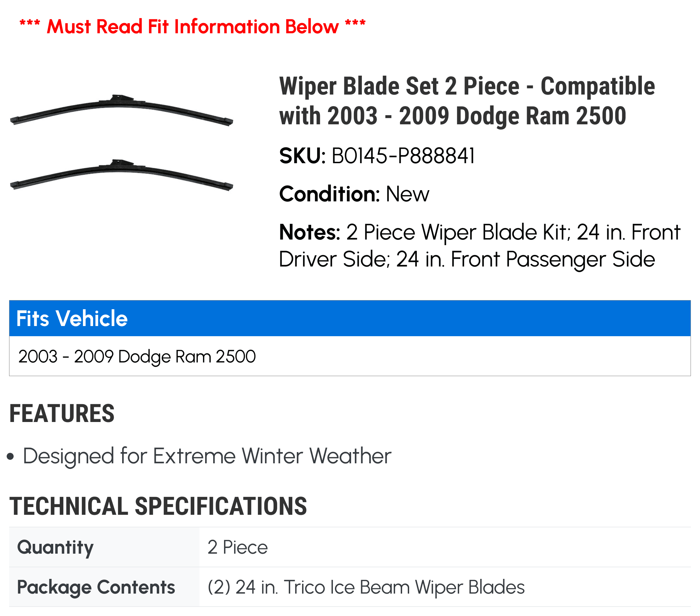Screen dimensions: 700x616
Task: Click the Quantity label cell
Action: click(x=104, y=547)
